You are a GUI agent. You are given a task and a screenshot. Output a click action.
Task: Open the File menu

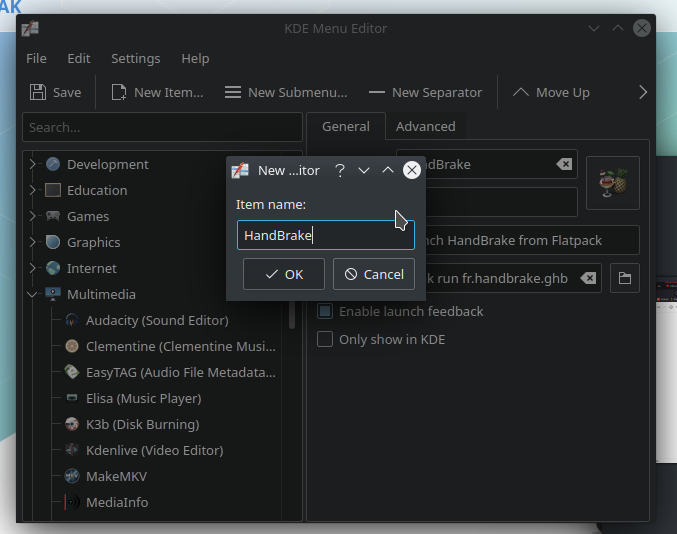(36, 58)
